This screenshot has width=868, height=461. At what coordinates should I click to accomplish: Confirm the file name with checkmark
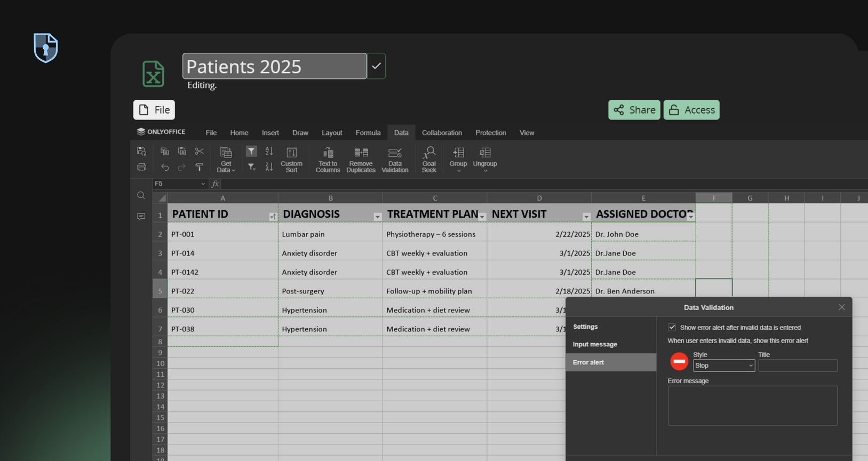click(x=376, y=66)
